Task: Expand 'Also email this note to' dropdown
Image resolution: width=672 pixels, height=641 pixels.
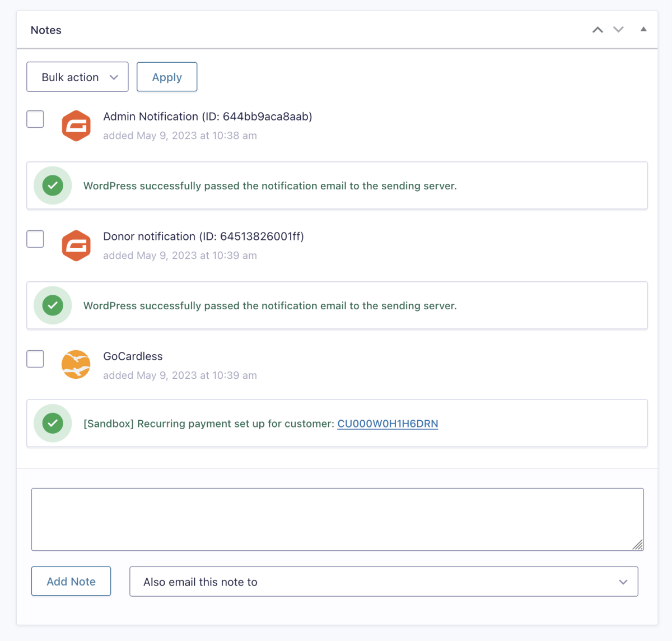Action: (384, 582)
